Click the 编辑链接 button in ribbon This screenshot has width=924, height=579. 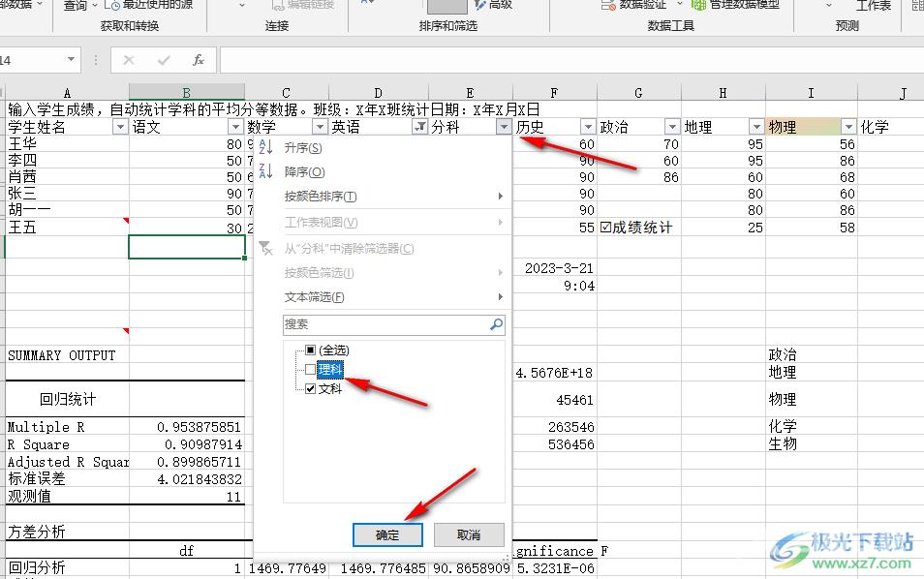(x=303, y=5)
